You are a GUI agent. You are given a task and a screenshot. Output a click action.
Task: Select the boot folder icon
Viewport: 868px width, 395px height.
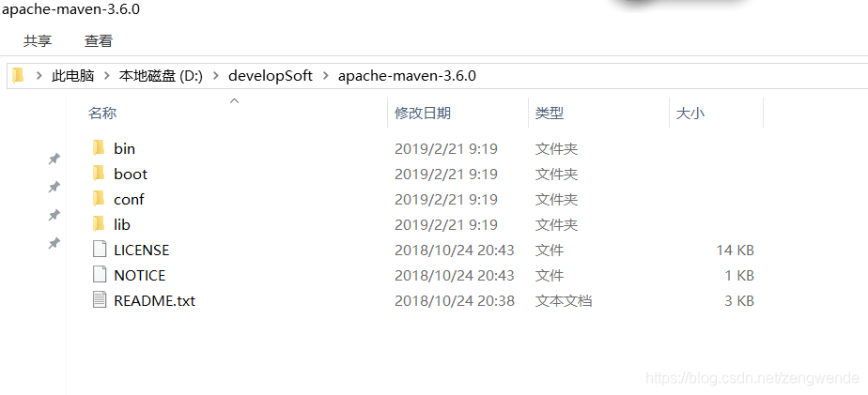(99, 174)
